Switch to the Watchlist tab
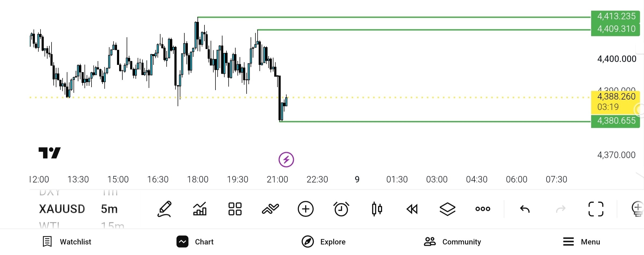 click(x=67, y=242)
